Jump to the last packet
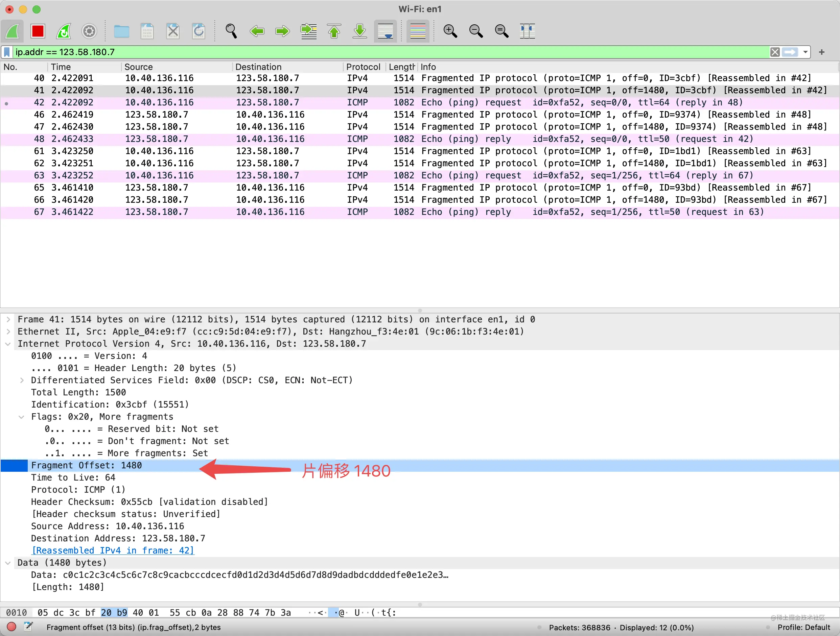This screenshot has height=636, width=840. pyautogui.click(x=359, y=31)
